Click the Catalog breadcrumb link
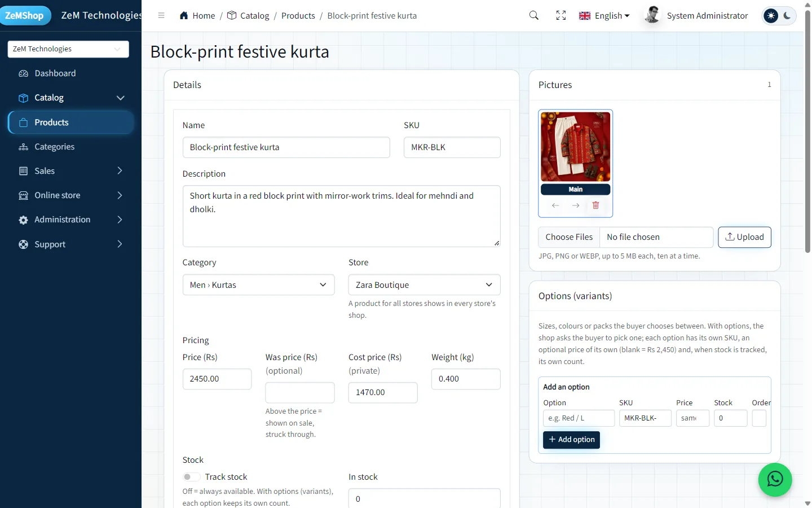 pyautogui.click(x=248, y=16)
